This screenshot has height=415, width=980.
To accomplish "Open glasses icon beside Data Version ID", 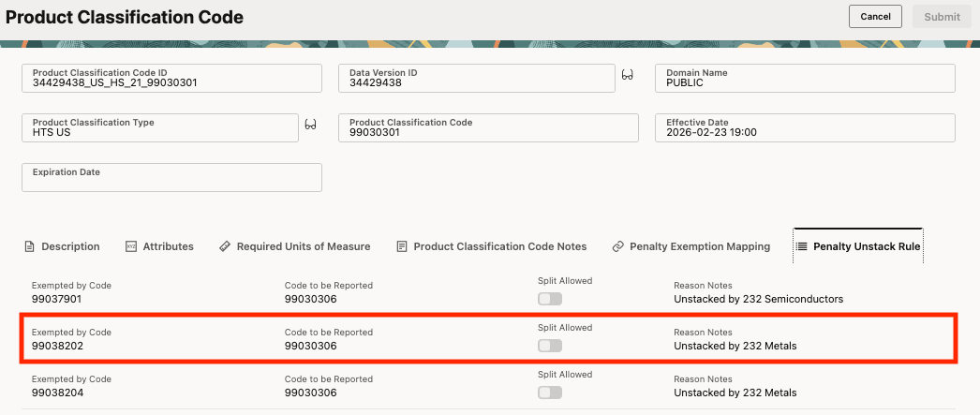I will (628, 75).
